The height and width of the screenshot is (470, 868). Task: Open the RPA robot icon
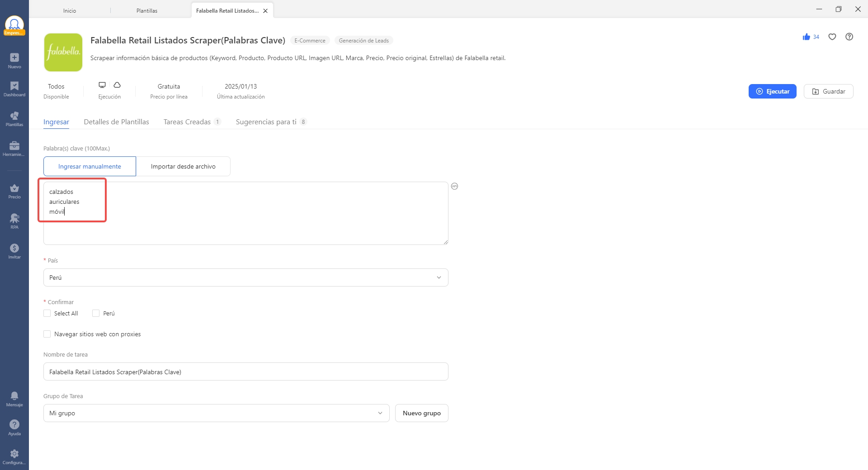pyautogui.click(x=14, y=219)
